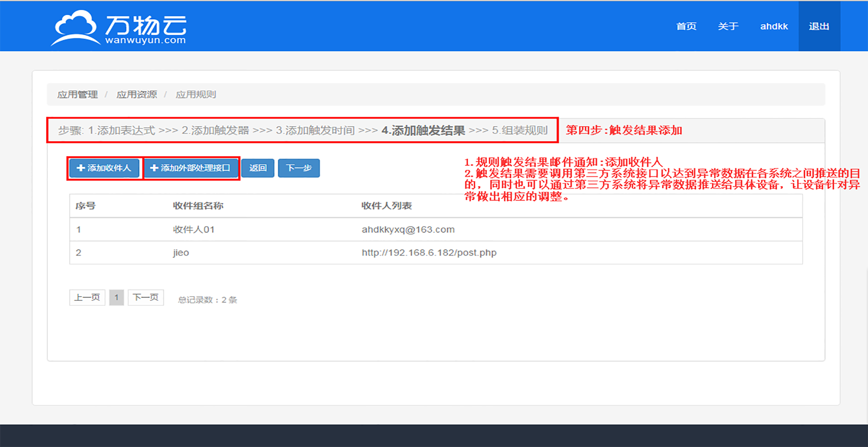Click the 应用规则 breadcrumb
This screenshot has height=447, width=868.
(x=196, y=95)
